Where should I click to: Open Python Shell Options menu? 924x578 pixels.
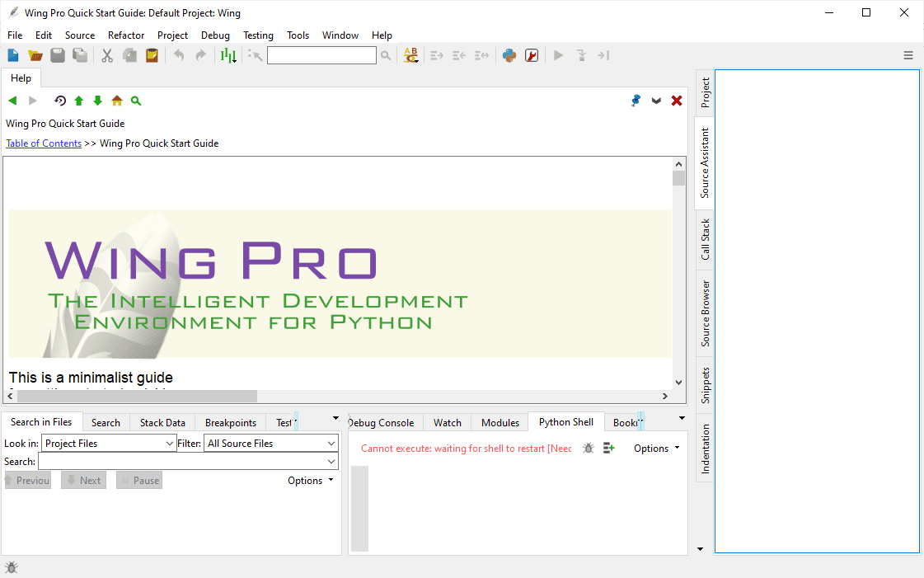(656, 449)
